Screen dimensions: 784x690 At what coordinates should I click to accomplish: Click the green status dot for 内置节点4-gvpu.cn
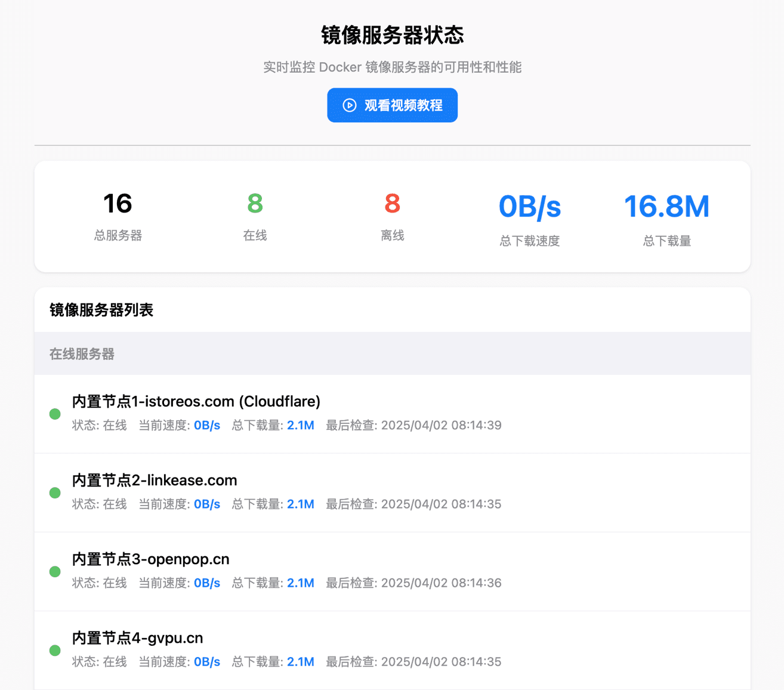click(55, 651)
